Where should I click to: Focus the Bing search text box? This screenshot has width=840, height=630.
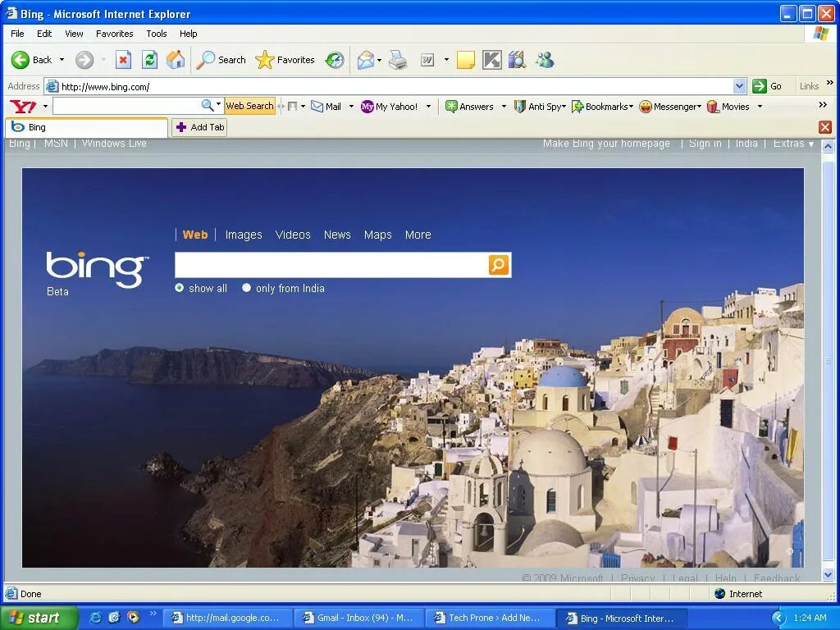331,265
